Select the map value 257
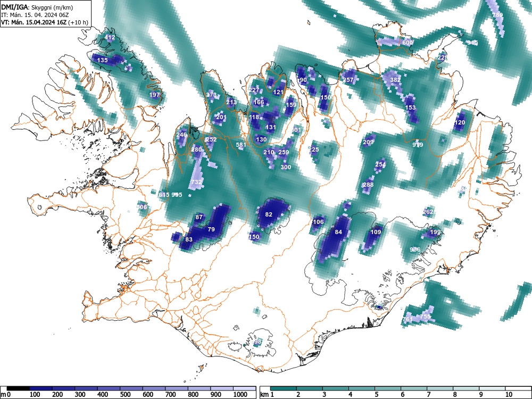This screenshot has height=399, width=532. (x=348, y=80)
